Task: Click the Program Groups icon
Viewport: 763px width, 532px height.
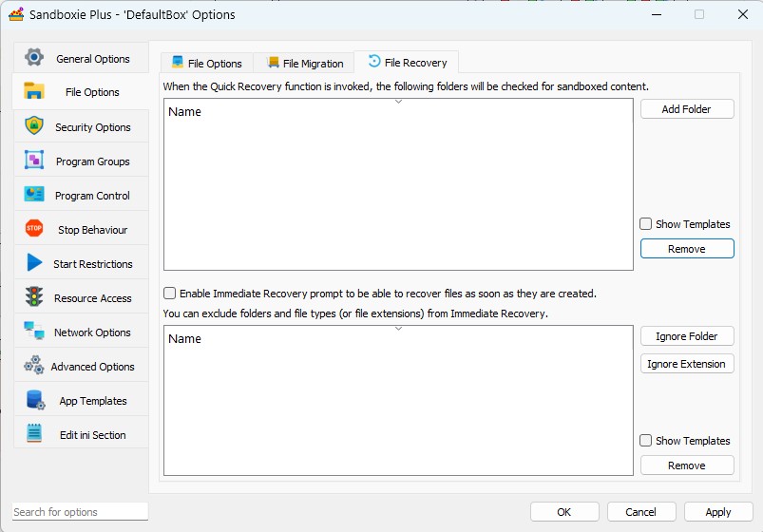Action: (x=34, y=161)
